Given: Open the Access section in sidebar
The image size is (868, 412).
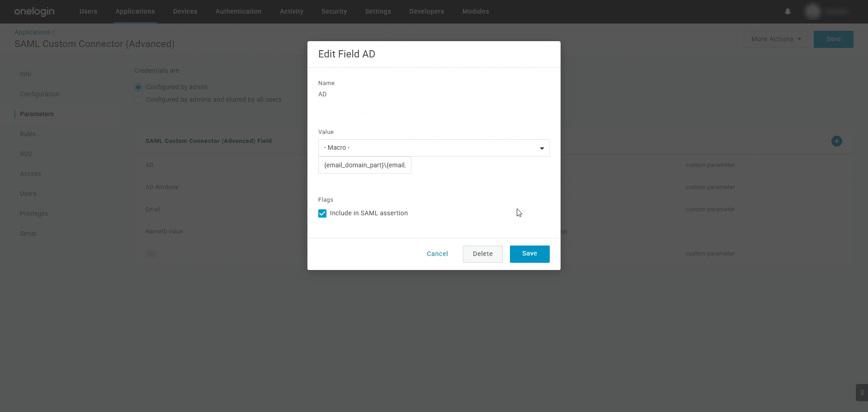Looking at the screenshot, I should coord(30,173).
